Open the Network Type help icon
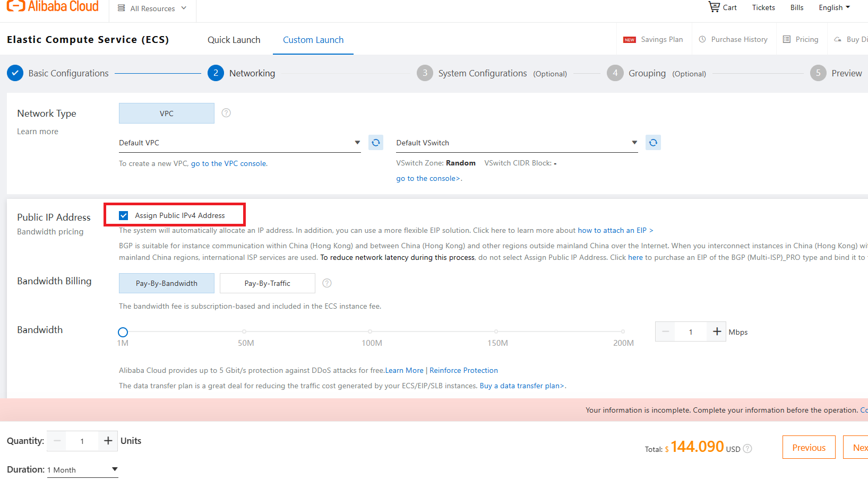Image resolution: width=868 pixels, height=480 pixels. (x=226, y=113)
